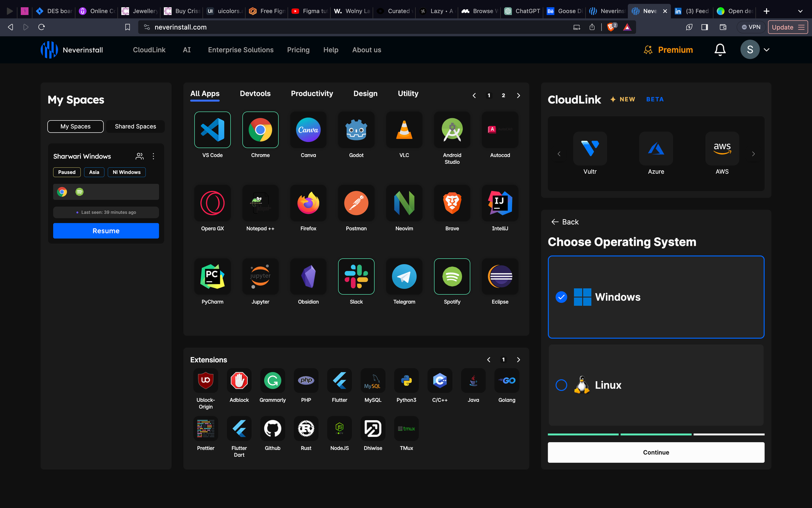Go to apps page 2
Screen dimensions: 812x508
click(503, 96)
